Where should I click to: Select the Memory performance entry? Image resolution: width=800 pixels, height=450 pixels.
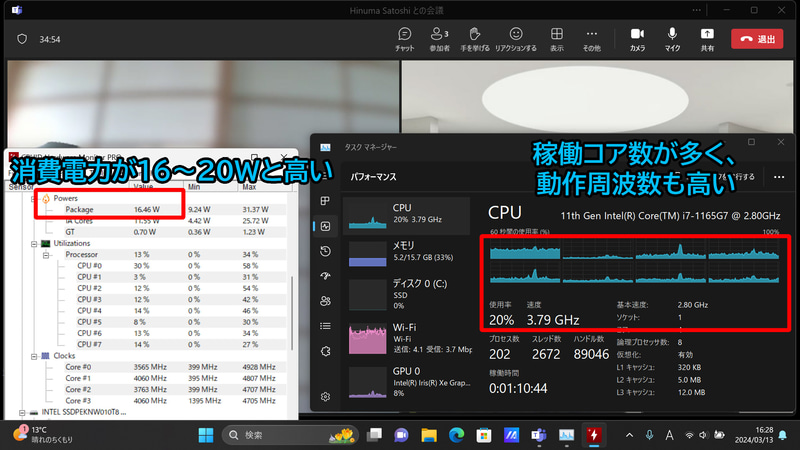click(x=407, y=254)
